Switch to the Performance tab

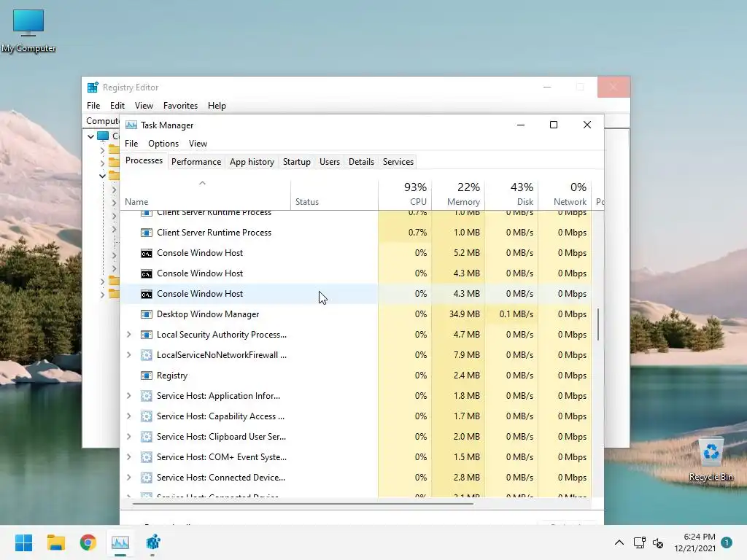(x=196, y=162)
